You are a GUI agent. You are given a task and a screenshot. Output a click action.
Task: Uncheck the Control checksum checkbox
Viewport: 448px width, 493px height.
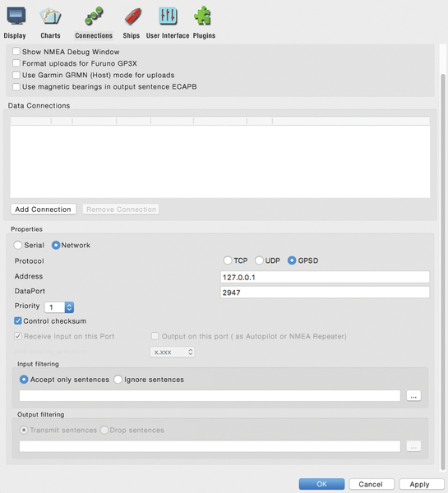pyautogui.click(x=18, y=320)
